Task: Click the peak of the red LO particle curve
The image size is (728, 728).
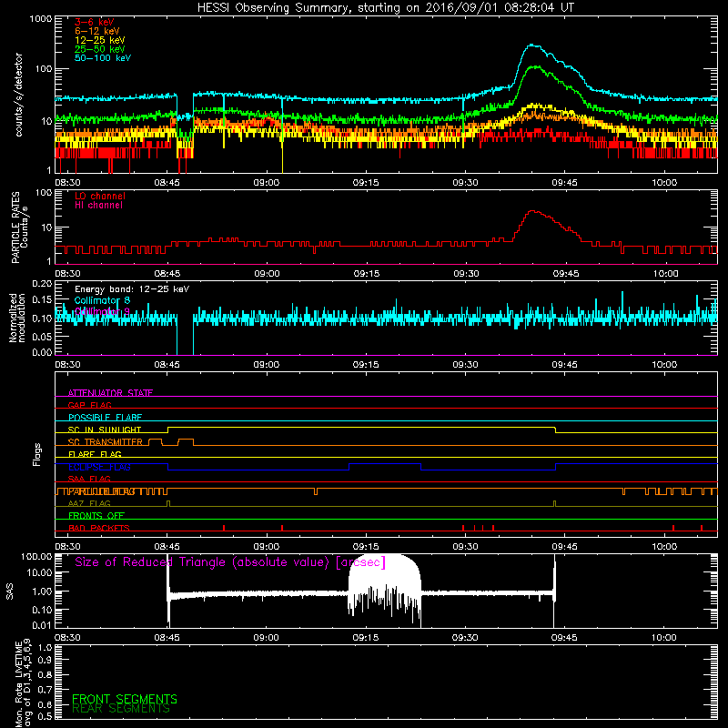Action: [534, 211]
